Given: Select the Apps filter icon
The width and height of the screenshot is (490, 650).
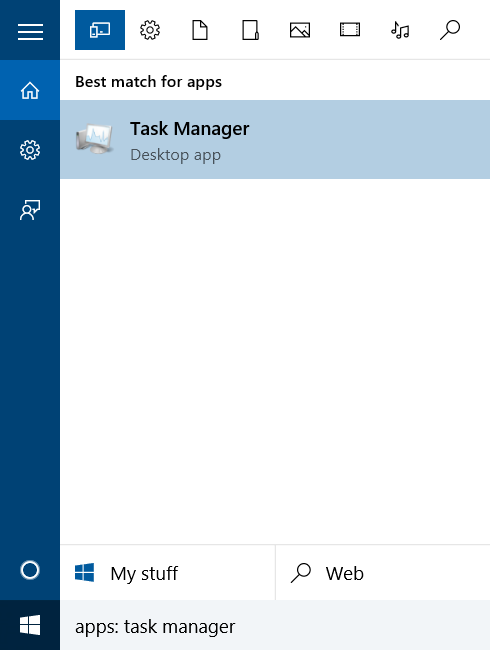Looking at the screenshot, I should (x=100, y=30).
